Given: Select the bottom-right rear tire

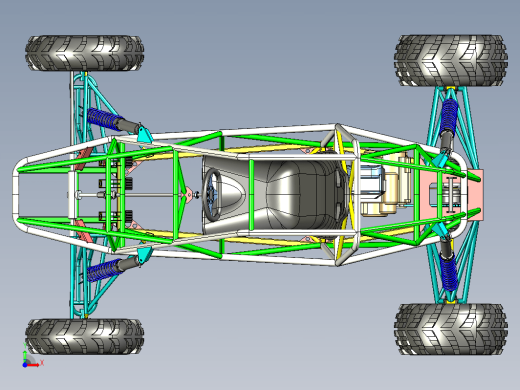Looking at the screenshot, I should (x=451, y=329).
